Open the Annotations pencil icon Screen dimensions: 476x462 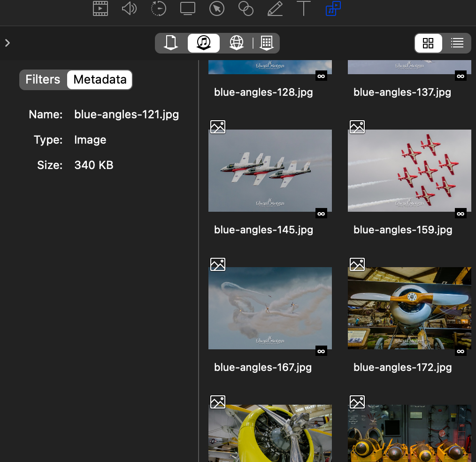tap(275, 8)
